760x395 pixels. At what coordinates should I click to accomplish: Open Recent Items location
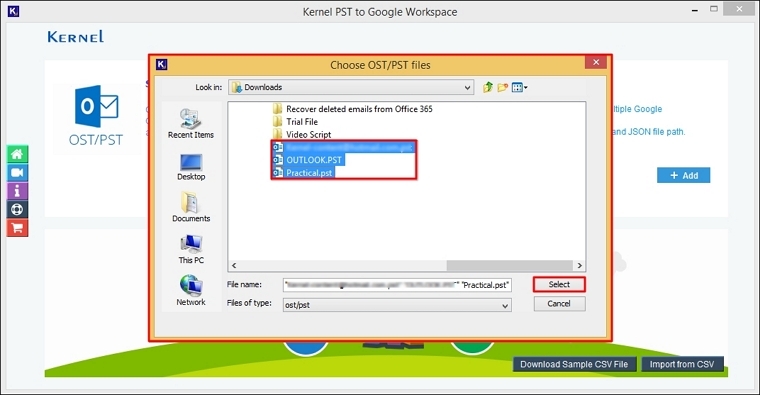pos(191,124)
